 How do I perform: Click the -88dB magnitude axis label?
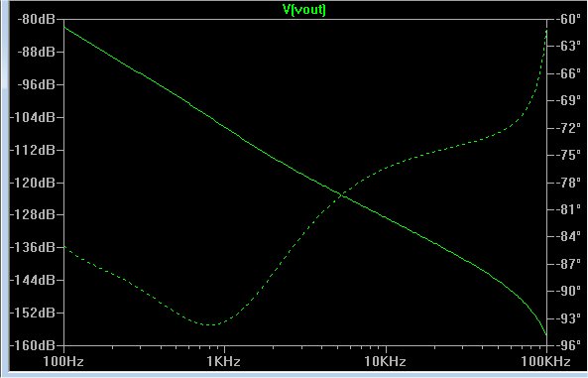pyautogui.click(x=36, y=52)
